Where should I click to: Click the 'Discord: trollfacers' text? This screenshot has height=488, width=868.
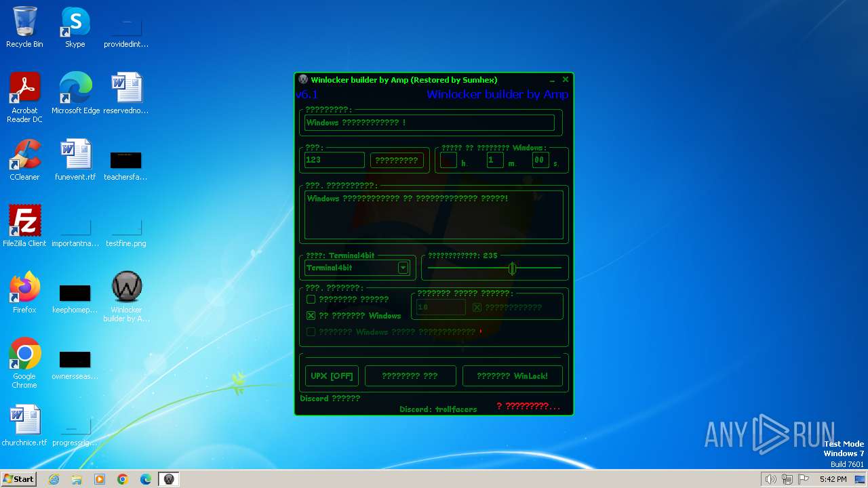438,409
